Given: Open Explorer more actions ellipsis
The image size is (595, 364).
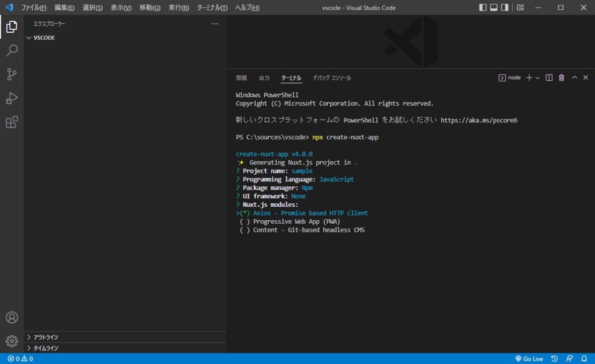Looking at the screenshot, I should click(215, 24).
